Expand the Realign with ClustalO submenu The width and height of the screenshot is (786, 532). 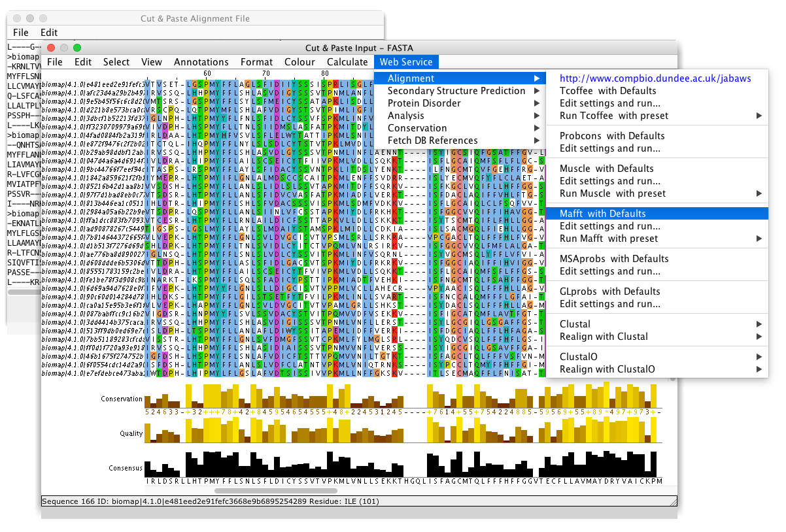pos(607,369)
